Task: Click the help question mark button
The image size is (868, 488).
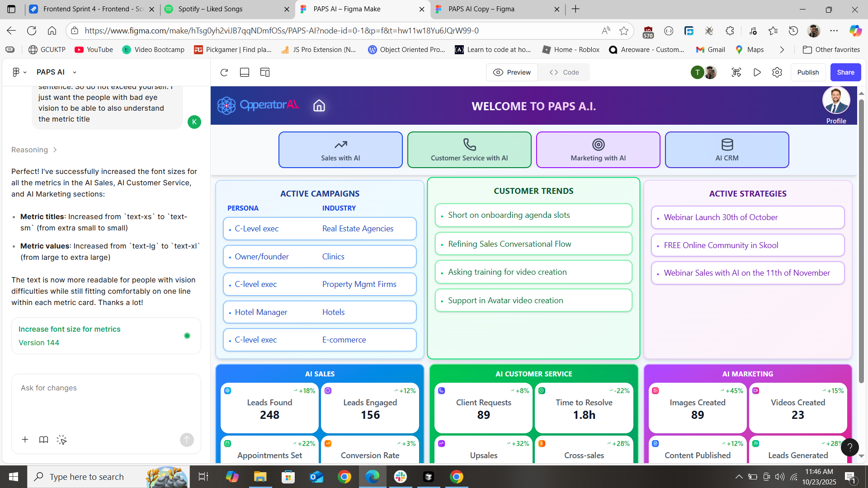Action: tap(849, 447)
